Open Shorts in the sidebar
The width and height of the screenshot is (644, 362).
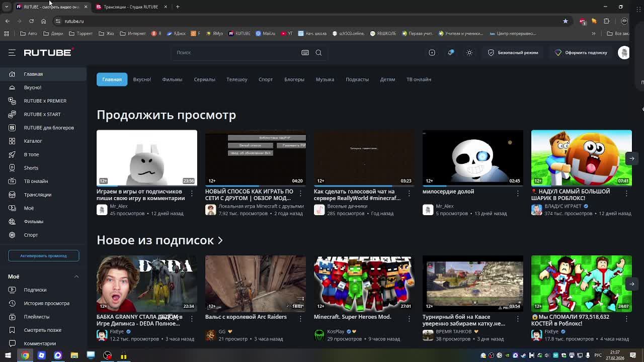43,168
